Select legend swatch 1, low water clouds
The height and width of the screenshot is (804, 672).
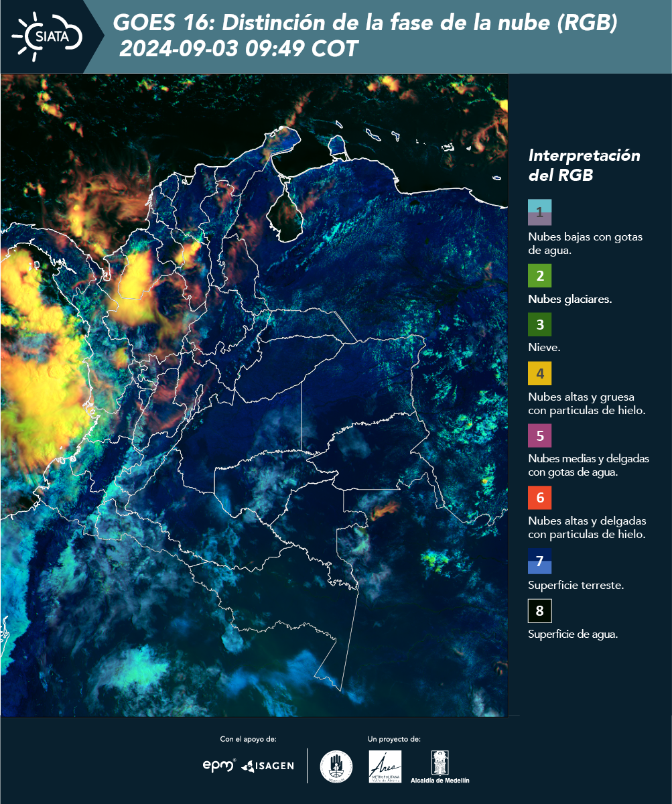(539, 212)
